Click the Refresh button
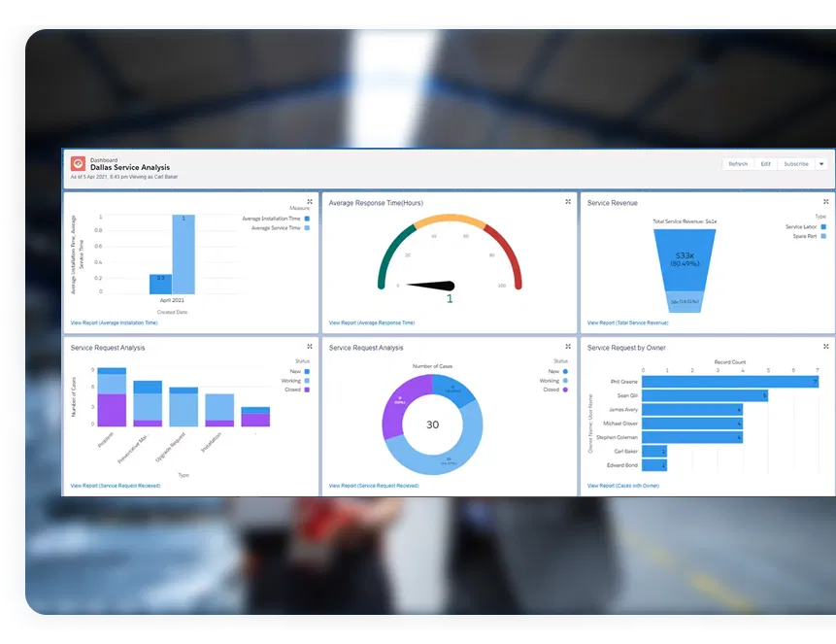The image size is (836, 644). 738,164
